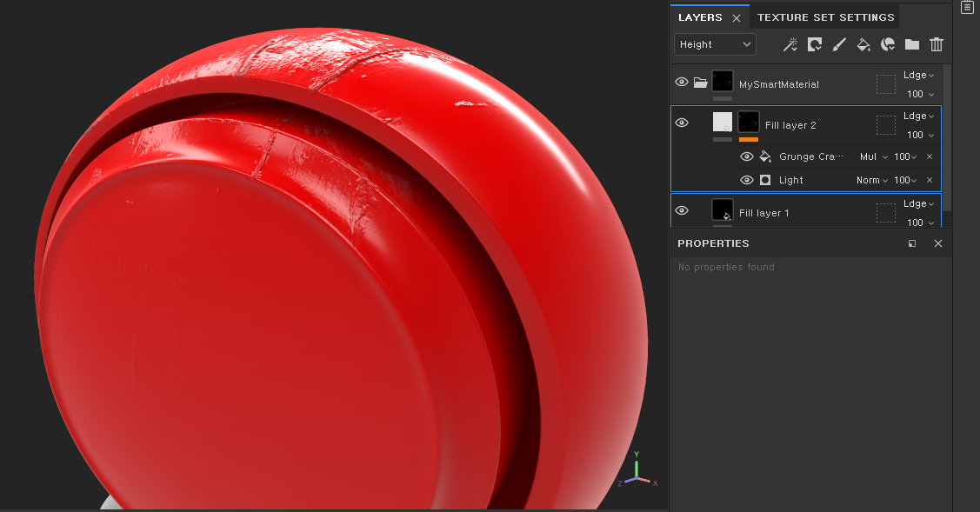
Task: Open Light effect opacity 100 dropdown
Action: (905, 180)
